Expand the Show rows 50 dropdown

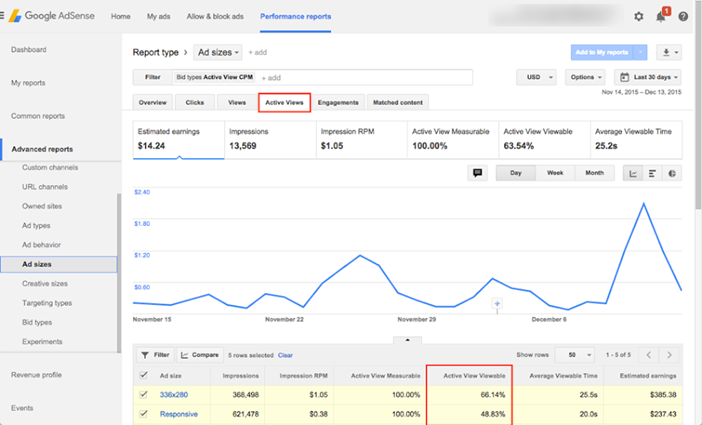(573, 355)
